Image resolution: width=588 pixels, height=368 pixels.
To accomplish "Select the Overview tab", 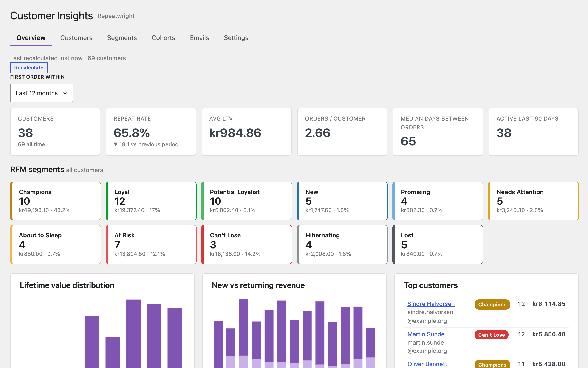I will (31, 38).
